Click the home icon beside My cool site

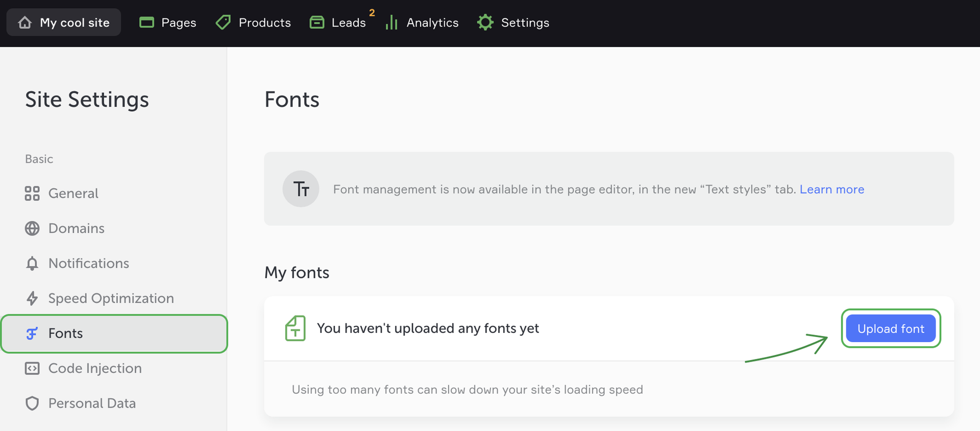point(25,22)
